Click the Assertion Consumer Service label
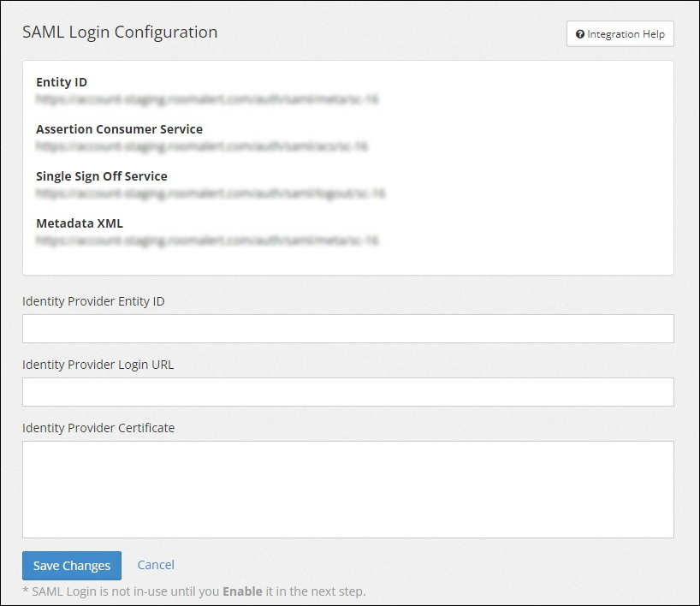 point(119,129)
